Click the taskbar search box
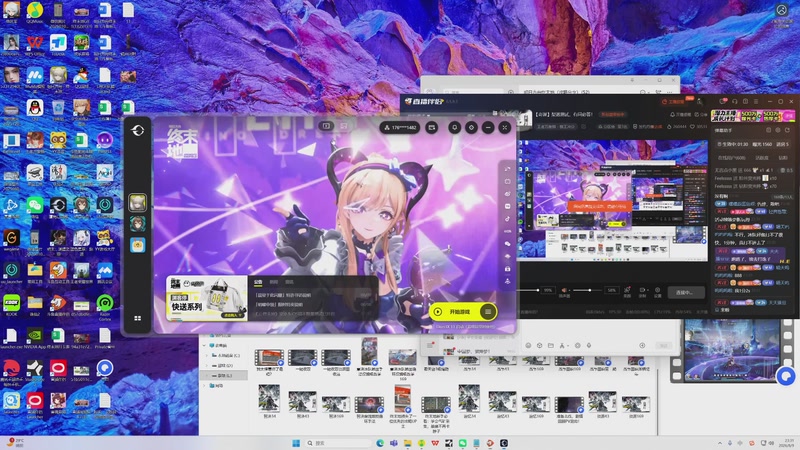 (338, 443)
